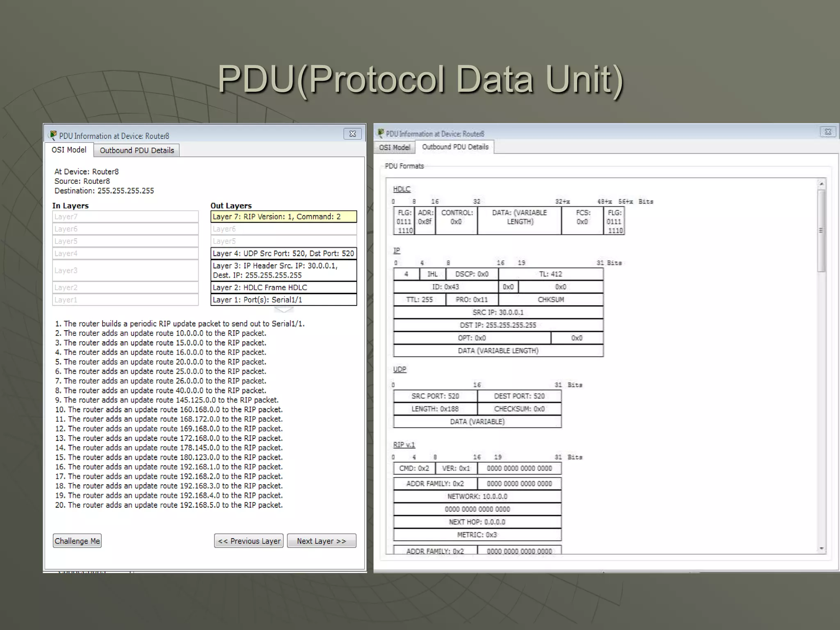Click the OPT: 0x0 field
This screenshot has width=840, height=630.
click(472, 338)
